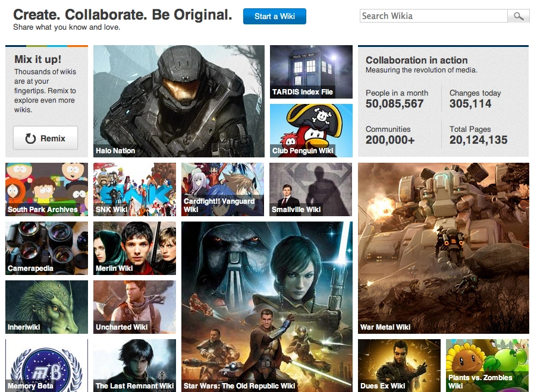Open the SNK Wiki thumbnail
The width and height of the screenshot is (534, 392).
[135, 189]
